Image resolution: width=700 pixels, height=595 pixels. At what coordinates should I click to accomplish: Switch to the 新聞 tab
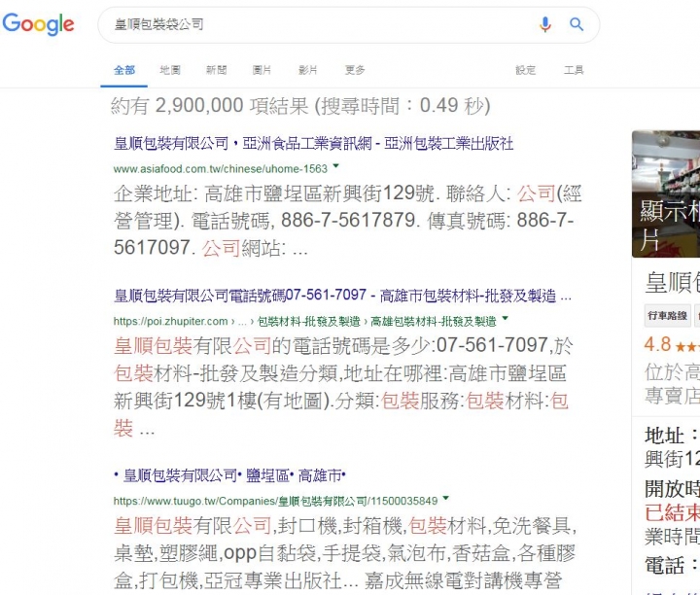(217, 70)
